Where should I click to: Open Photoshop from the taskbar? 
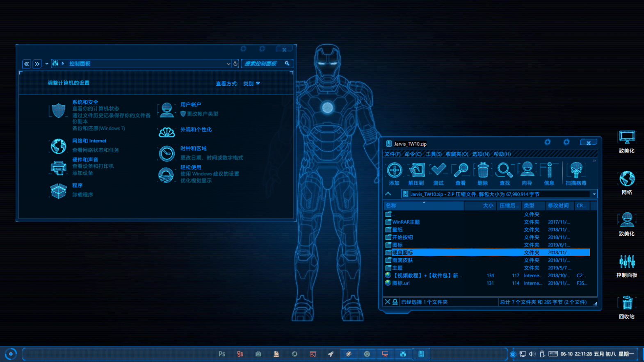tap(222, 354)
